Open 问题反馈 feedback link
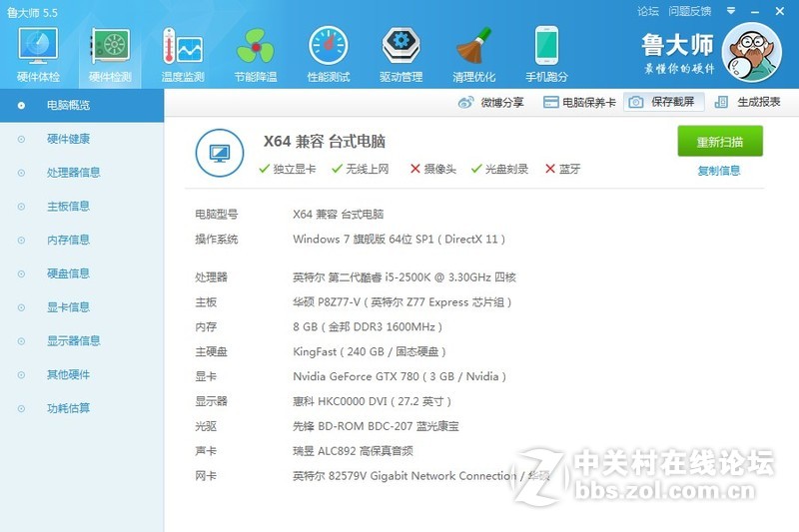The image size is (799, 532). [689, 11]
